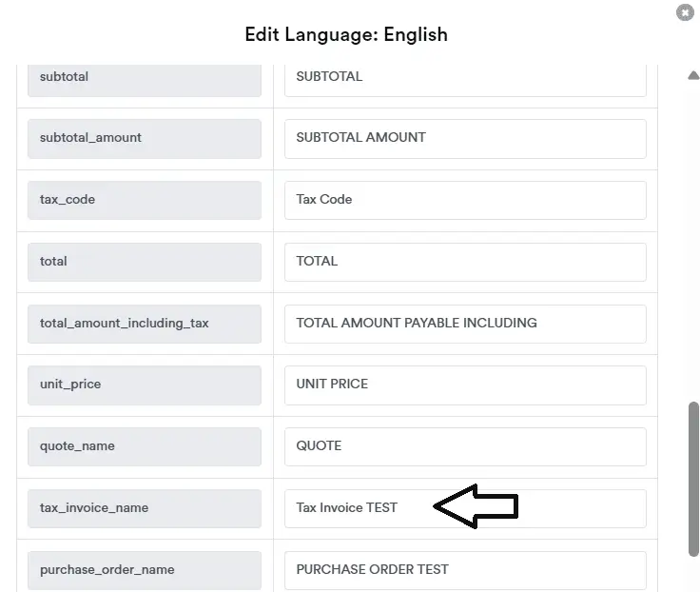
Task: Select the TOTAL translation input
Action: 464,262
